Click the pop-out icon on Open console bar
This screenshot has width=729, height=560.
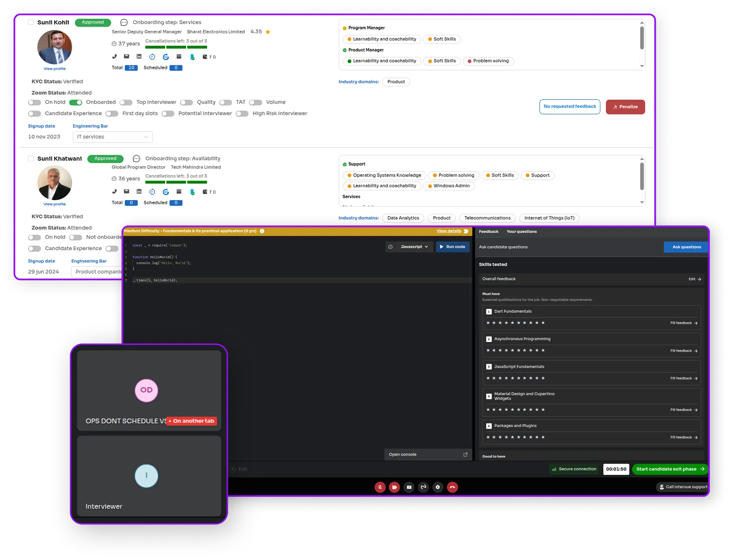tap(465, 455)
